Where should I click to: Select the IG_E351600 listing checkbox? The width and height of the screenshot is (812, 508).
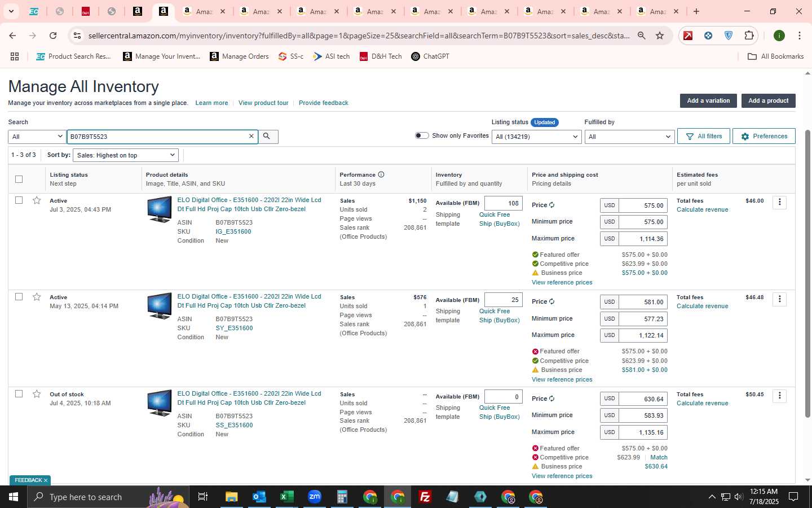[19, 200]
